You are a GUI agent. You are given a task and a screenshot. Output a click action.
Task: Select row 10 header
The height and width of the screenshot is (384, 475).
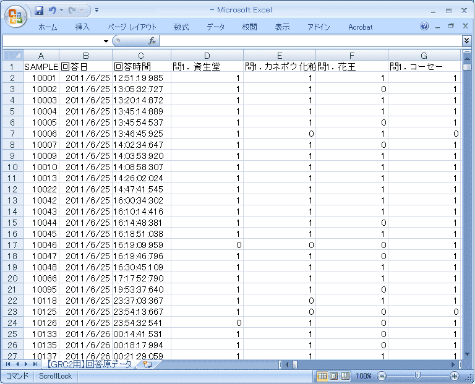tap(13, 167)
